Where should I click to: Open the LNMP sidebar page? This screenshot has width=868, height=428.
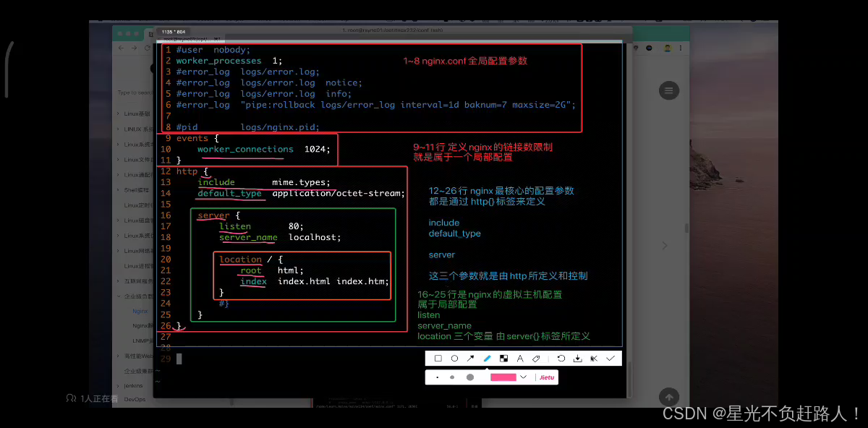142,340
